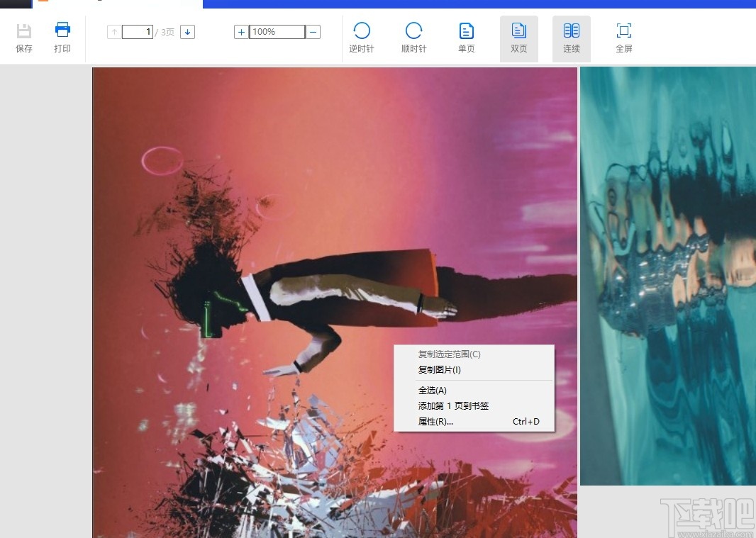The height and width of the screenshot is (538, 756).
Task: Click the 保存 (Save) icon
Action: tap(24, 37)
